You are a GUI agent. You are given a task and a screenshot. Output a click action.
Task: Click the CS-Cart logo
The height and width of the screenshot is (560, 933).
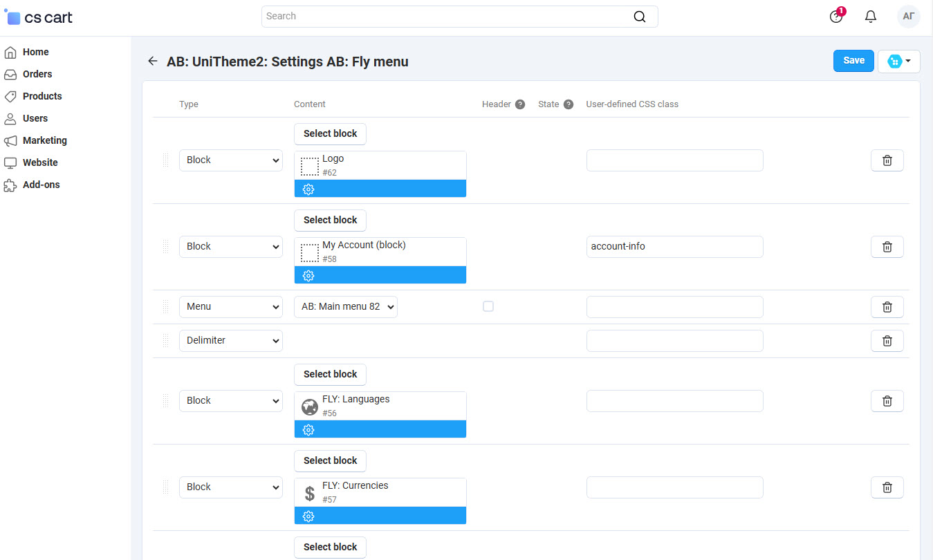39,17
